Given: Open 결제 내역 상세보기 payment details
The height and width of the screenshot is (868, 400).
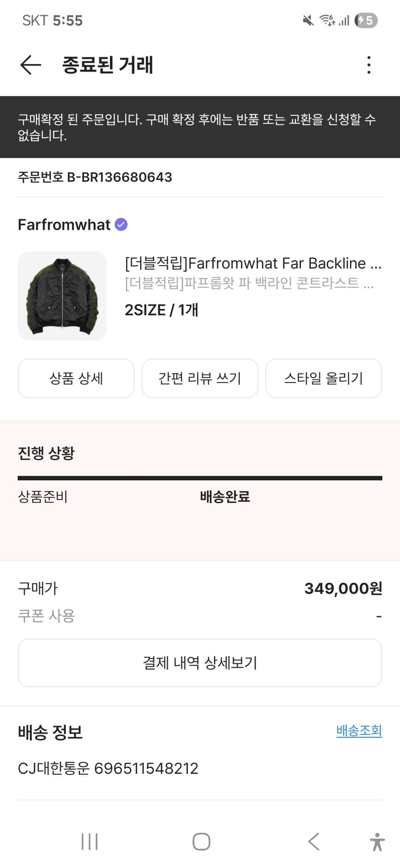Looking at the screenshot, I should click(x=199, y=663).
